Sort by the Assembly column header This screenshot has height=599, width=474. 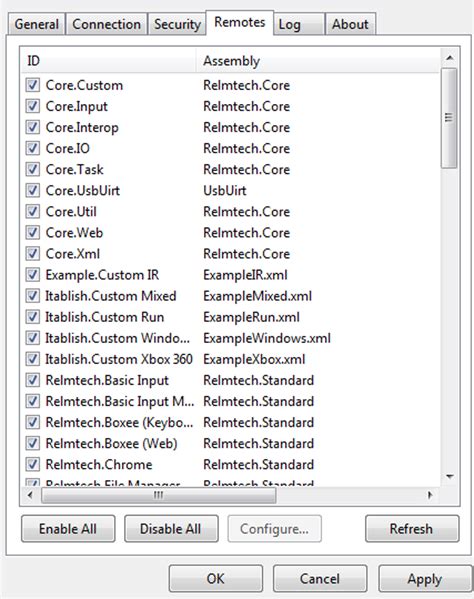tap(318, 61)
